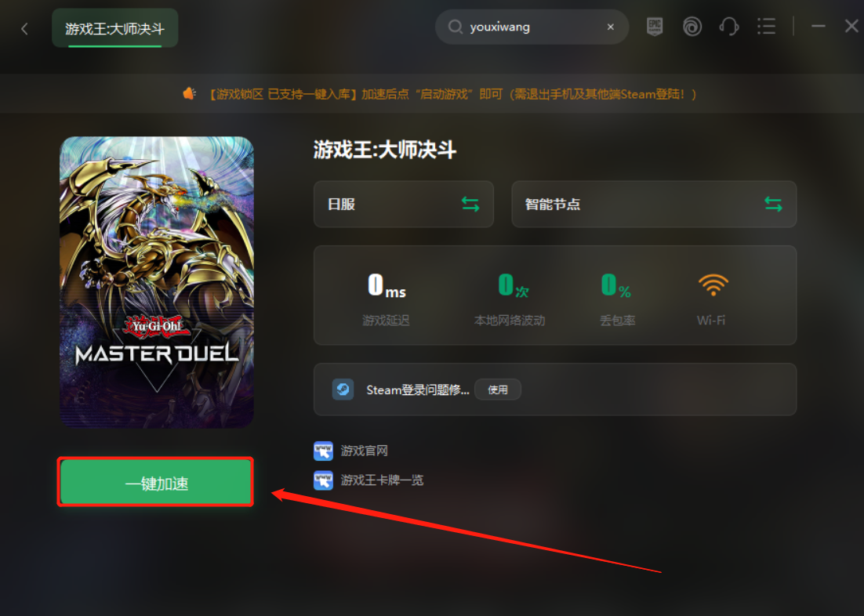Select the 游戏王:大师决斗 tab

(x=114, y=28)
